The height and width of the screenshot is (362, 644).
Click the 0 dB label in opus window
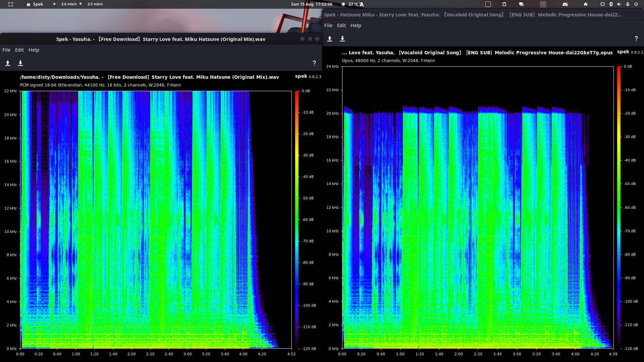click(628, 66)
